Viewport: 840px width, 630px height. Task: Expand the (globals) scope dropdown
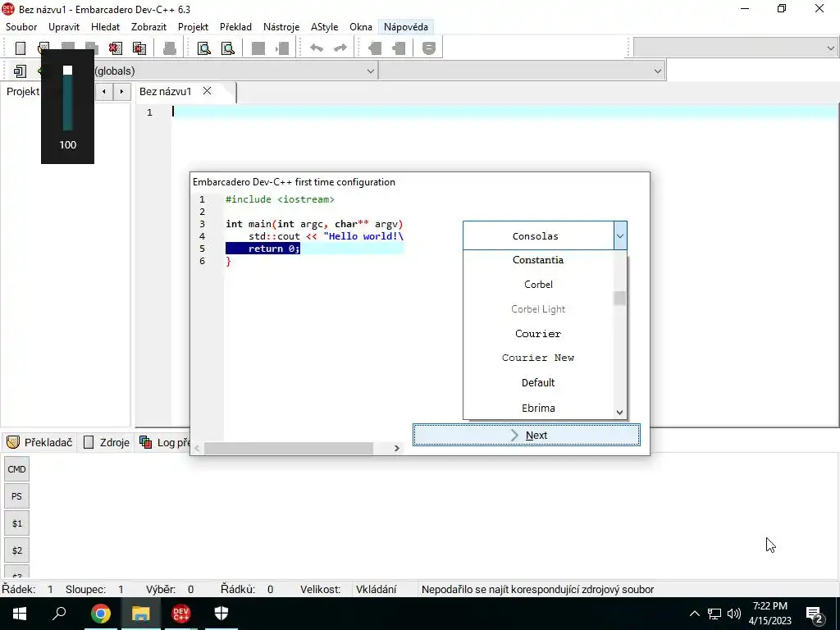pos(370,71)
